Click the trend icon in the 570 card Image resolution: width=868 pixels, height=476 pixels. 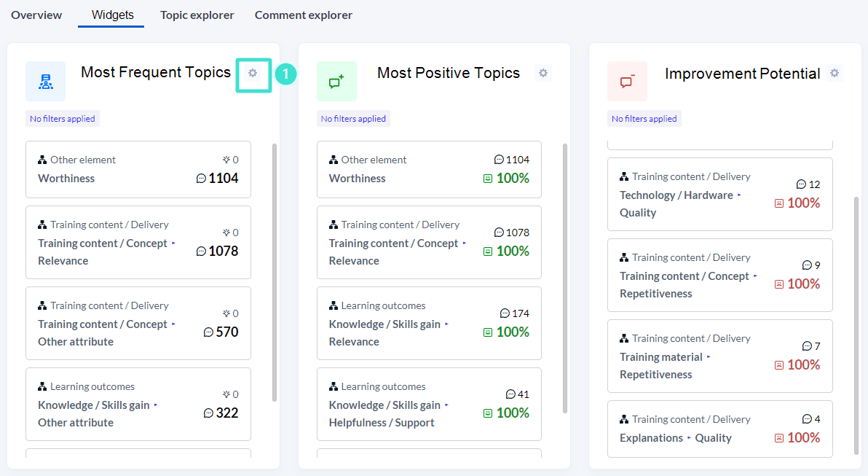point(226,313)
